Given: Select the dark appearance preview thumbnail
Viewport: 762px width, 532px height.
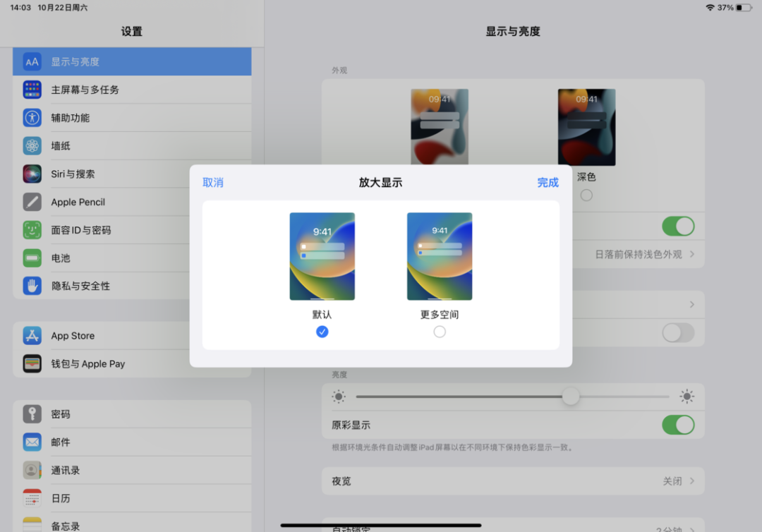Looking at the screenshot, I should click(586, 127).
